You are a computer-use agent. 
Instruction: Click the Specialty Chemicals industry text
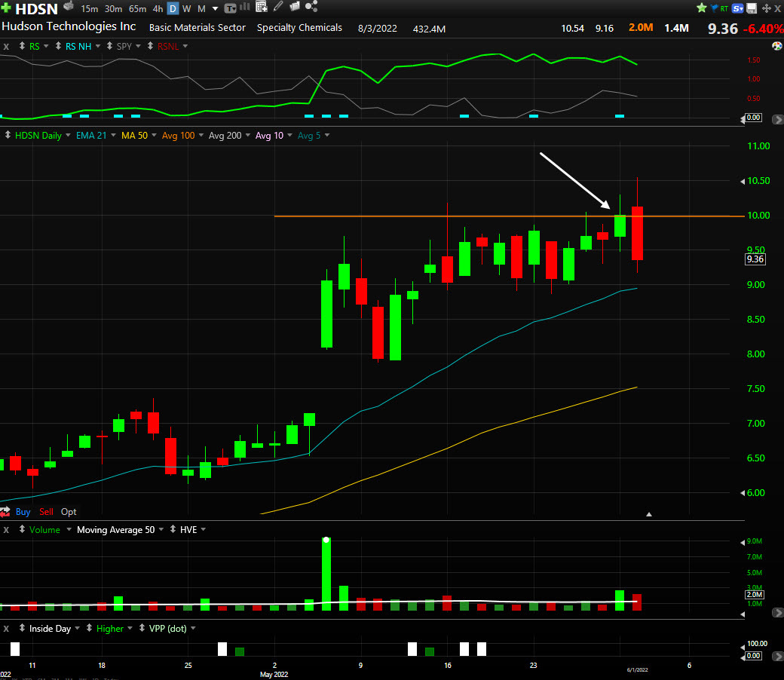(x=299, y=27)
